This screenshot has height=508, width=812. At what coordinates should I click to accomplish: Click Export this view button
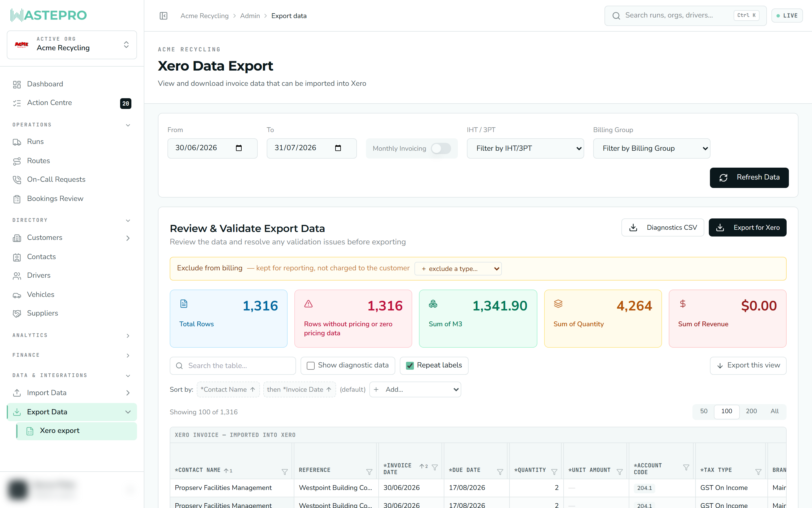[x=748, y=365]
